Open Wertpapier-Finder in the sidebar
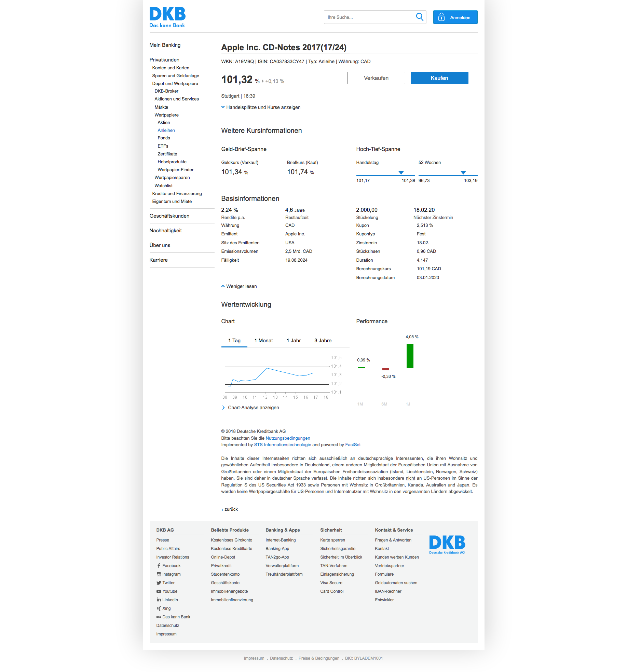Screen dimensions: 627x672 (176, 170)
